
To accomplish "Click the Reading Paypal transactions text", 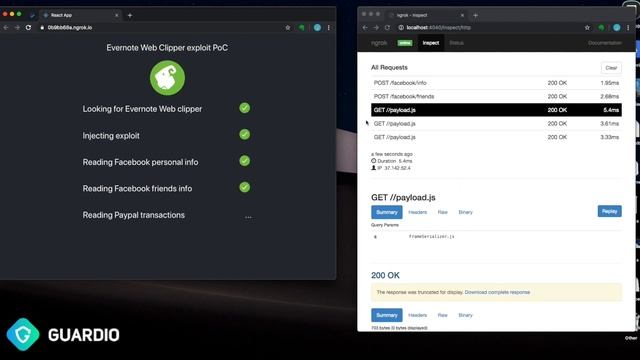I will pos(133,215).
